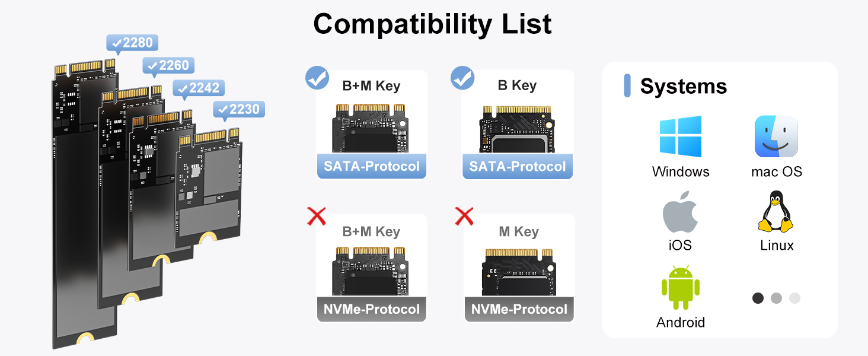Viewport: 868px width, 356px height.
Task: Click the blue bar beside Systems heading
Action: click(x=627, y=86)
